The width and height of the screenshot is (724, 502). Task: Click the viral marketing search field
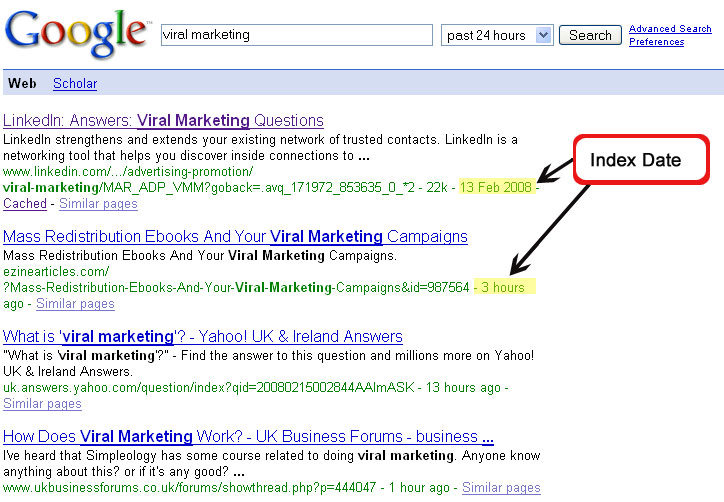296,35
